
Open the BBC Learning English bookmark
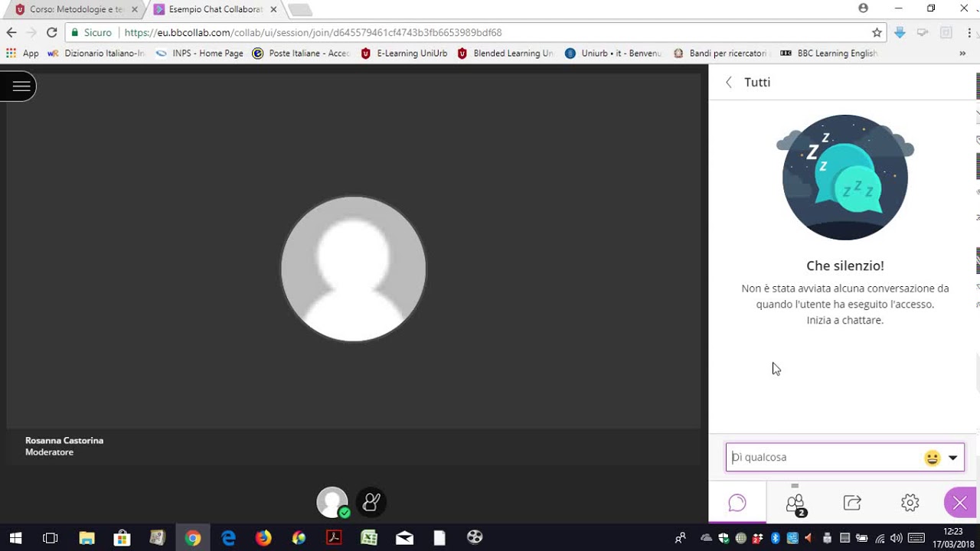(x=828, y=54)
